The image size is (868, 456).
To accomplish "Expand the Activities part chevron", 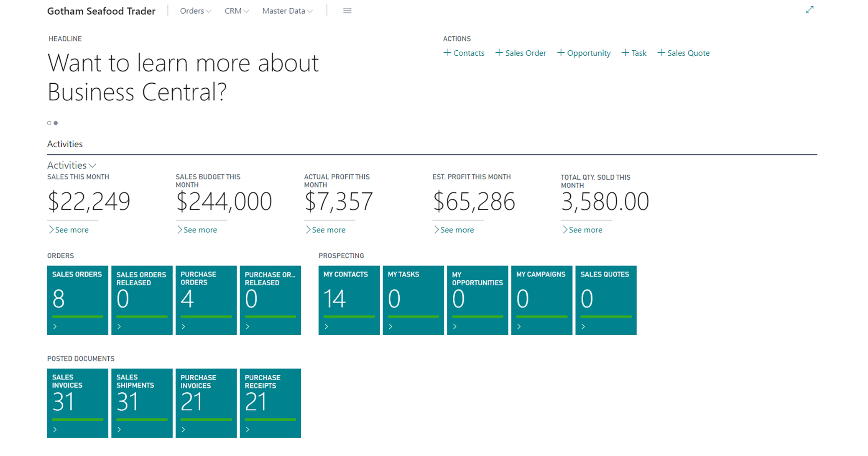I will point(93,165).
